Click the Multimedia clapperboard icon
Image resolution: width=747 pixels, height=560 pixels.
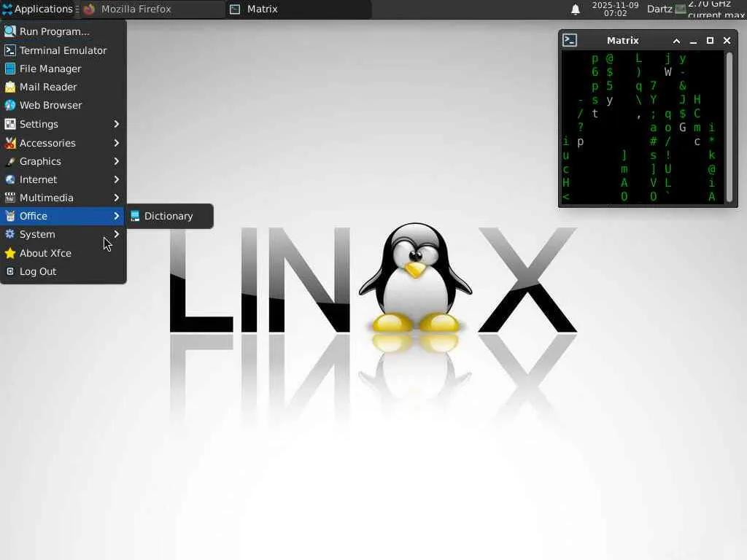click(10, 198)
